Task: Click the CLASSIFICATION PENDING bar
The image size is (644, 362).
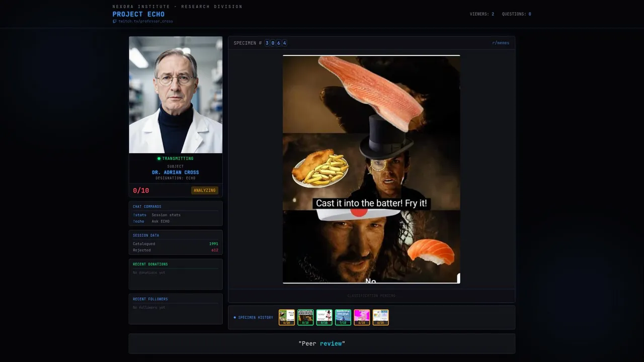Action: [x=371, y=296]
